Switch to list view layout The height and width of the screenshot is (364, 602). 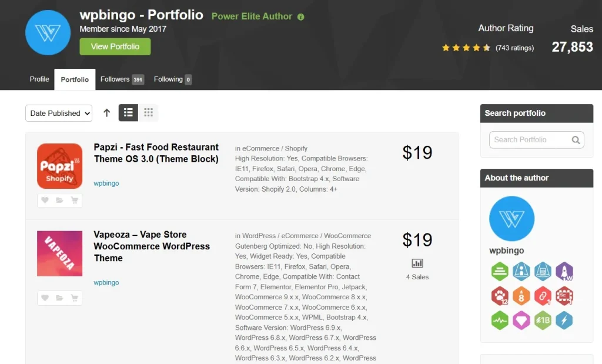tap(128, 113)
